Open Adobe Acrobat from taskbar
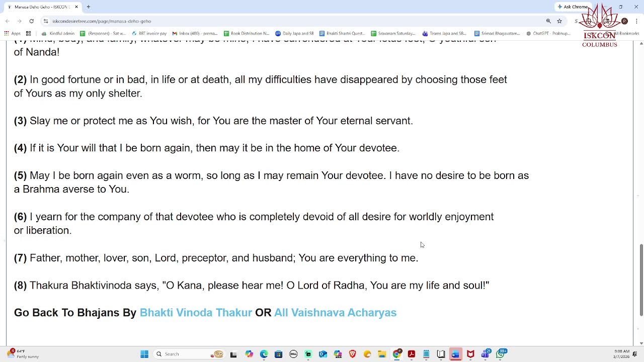644x362 pixels. click(x=412, y=354)
